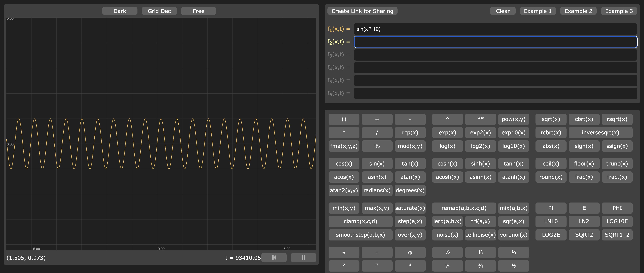Insert the ½ fraction symbol

[447, 252]
